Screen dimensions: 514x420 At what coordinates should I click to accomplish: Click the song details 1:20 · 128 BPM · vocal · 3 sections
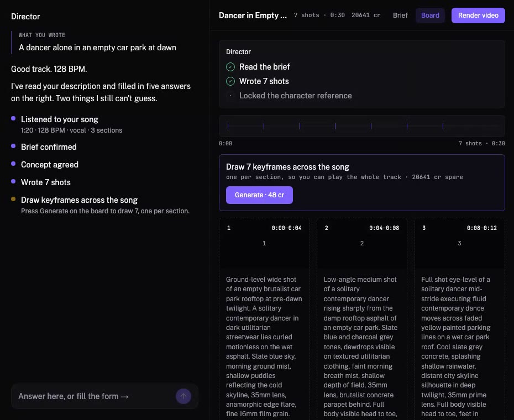click(71, 130)
